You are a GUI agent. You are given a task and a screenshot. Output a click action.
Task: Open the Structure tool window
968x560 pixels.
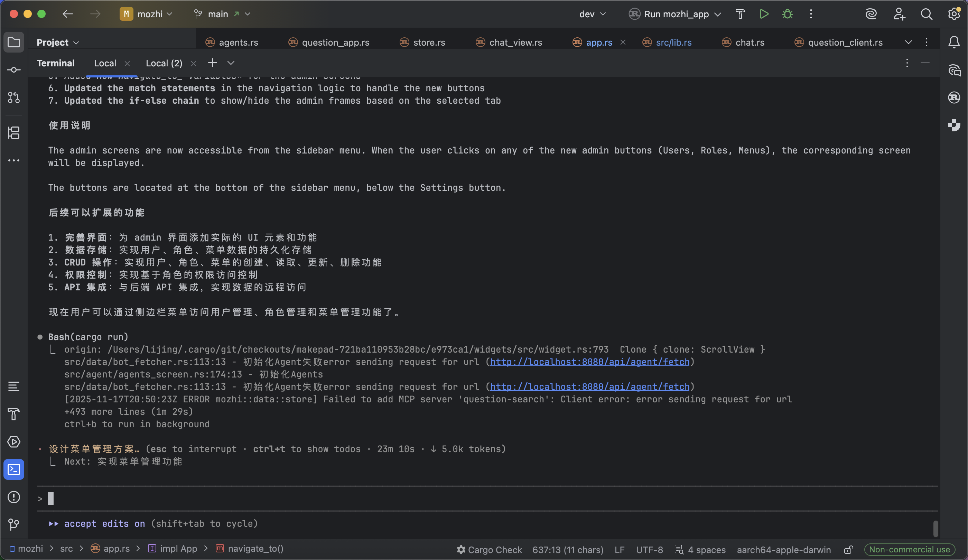click(x=14, y=133)
